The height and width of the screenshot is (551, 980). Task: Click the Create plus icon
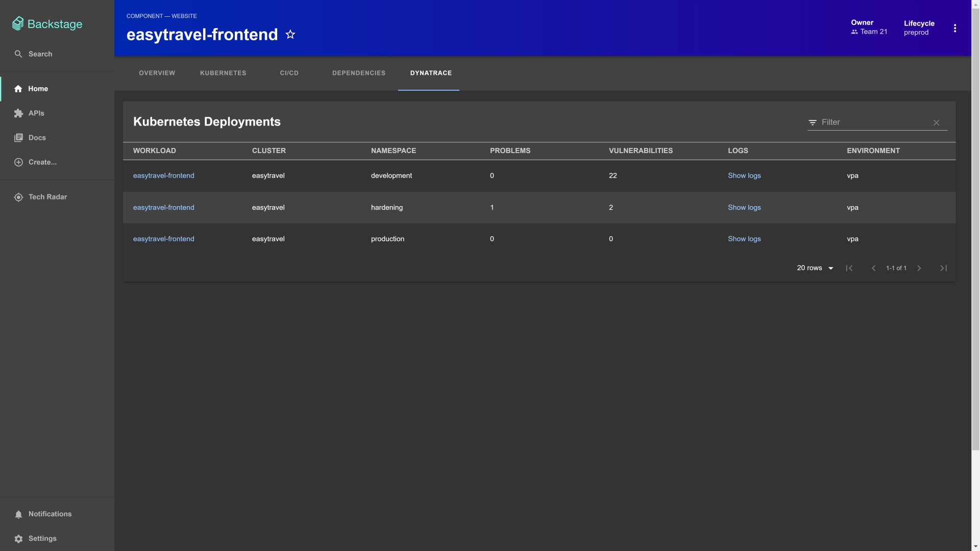(x=18, y=162)
